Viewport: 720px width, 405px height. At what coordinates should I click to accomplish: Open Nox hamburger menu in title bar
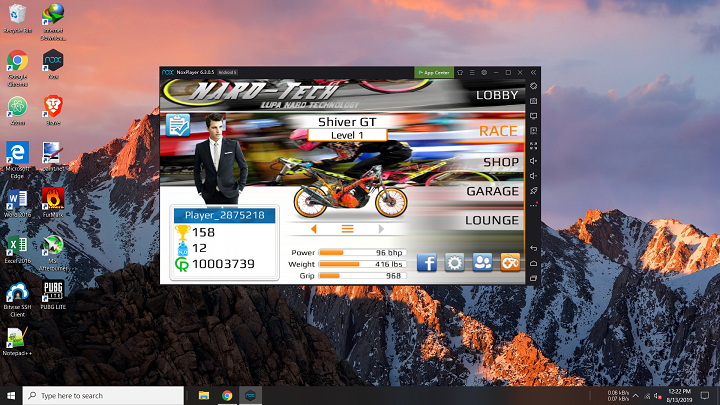coord(472,73)
